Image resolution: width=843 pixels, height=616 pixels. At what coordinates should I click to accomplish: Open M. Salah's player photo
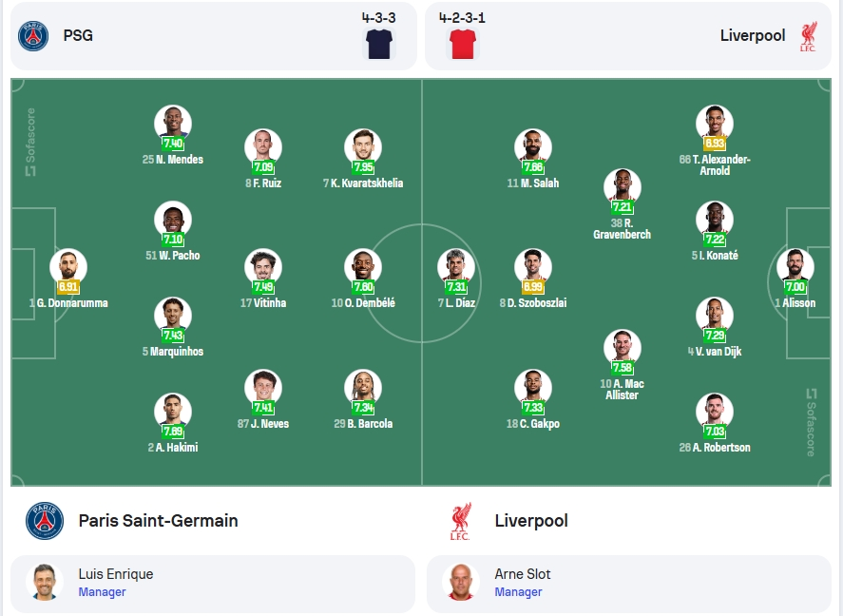click(x=533, y=147)
